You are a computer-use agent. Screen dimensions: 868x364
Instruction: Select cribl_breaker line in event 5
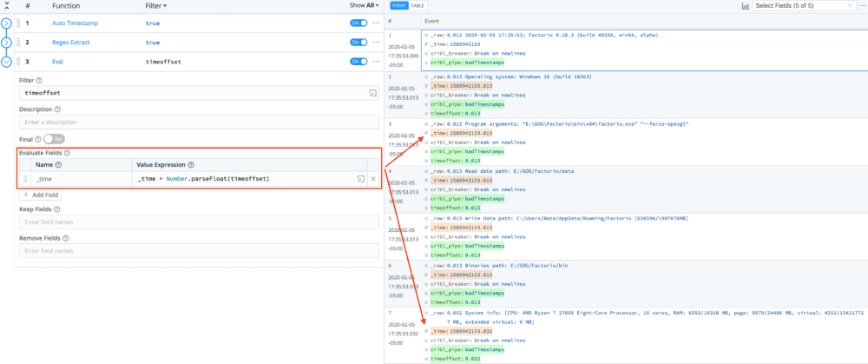pos(477,236)
